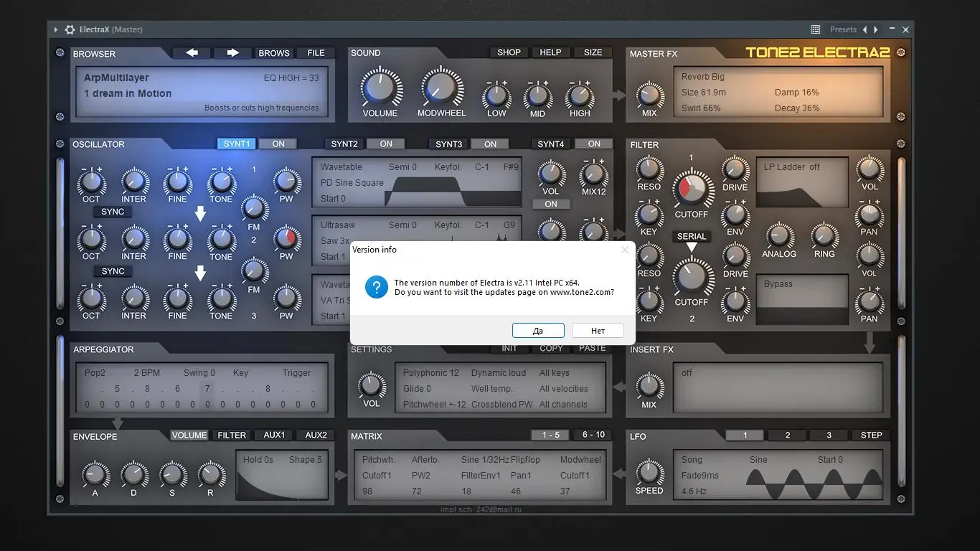980x551 pixels.
Task: Click the Master FX MIX knob
Action: coord(649,95)
